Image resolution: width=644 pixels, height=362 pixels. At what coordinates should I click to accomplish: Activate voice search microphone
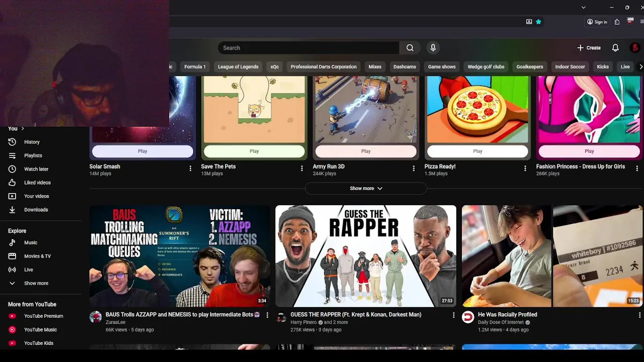(433, 48)
